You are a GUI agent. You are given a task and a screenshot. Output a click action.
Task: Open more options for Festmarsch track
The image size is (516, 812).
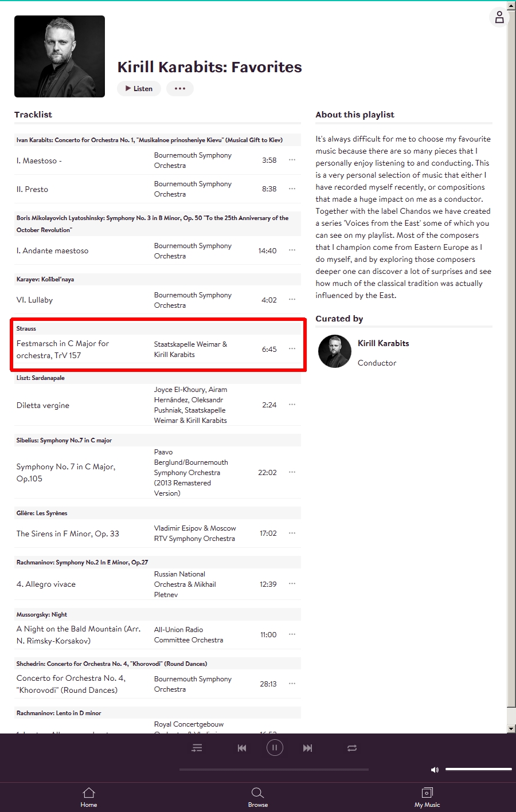coord(292,349)
